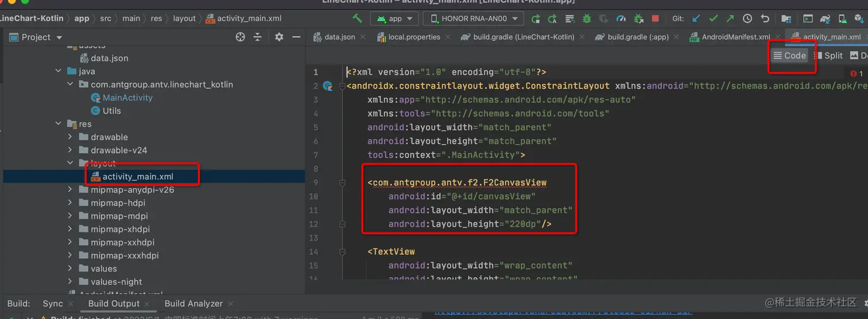Select the Build Output tab
This screenshot has height=319, width=868.
[x=114, y=304]
